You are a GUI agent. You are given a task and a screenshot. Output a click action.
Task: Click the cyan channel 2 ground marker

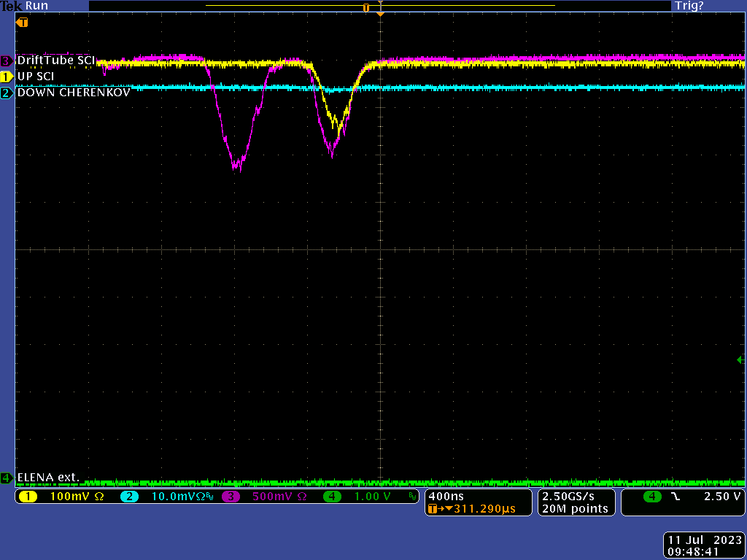[7, 93]
